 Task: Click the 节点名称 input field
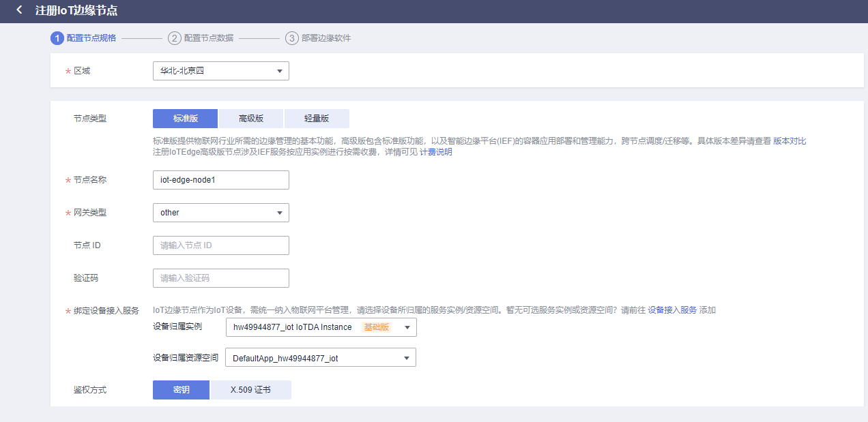tap(221, 180)
